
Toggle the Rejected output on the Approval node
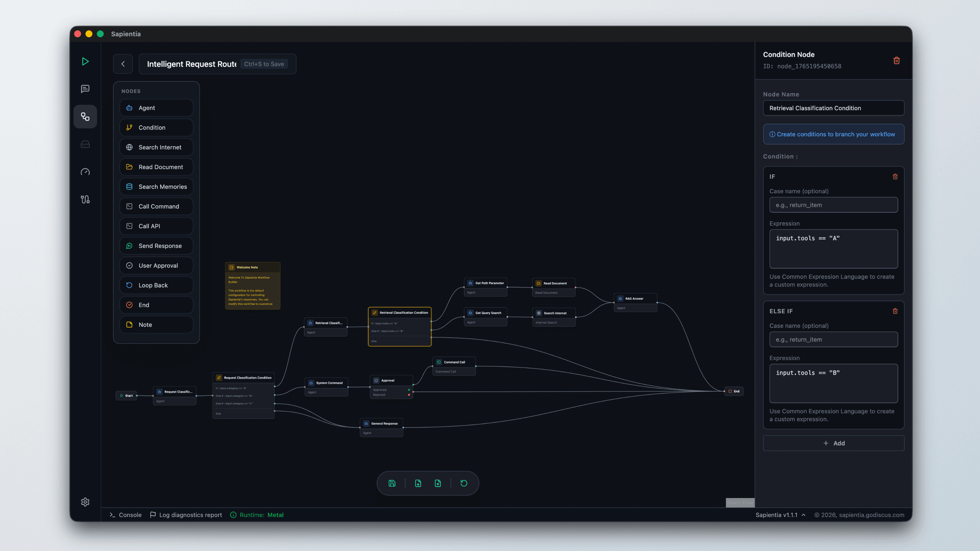(409, 395)
